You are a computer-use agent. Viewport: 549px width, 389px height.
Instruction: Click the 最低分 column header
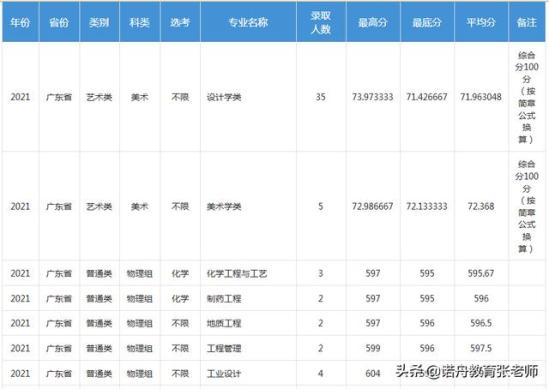(x=427, y=22)
